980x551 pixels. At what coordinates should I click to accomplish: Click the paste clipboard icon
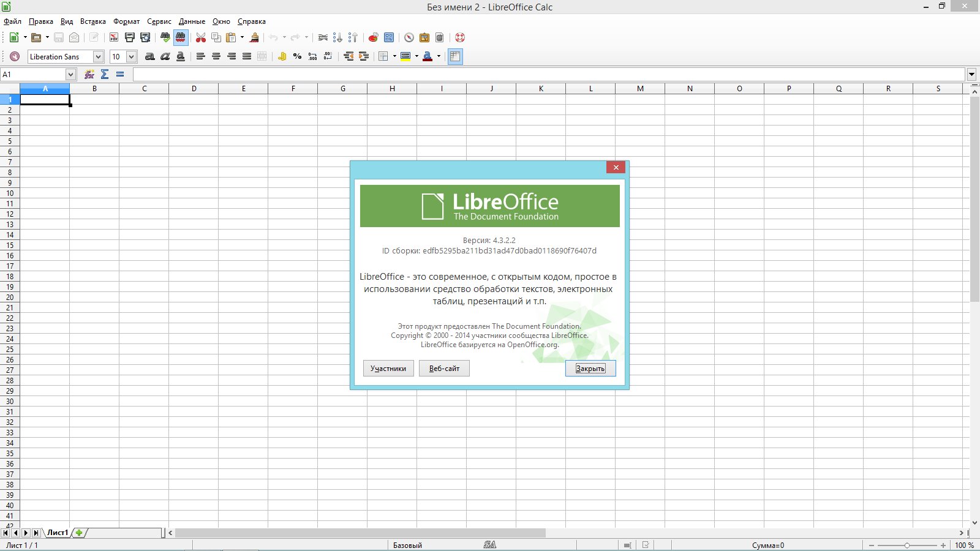tap(231, 37)
